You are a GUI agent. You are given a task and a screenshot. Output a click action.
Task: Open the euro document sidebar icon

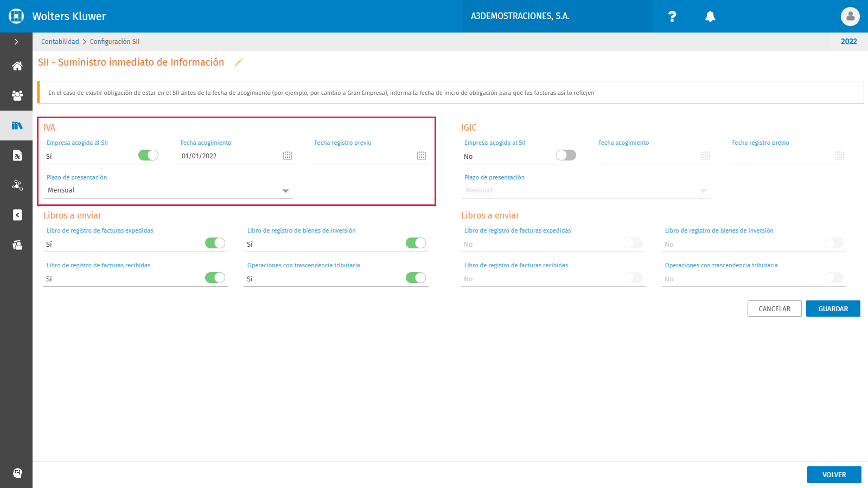(17, 215)
